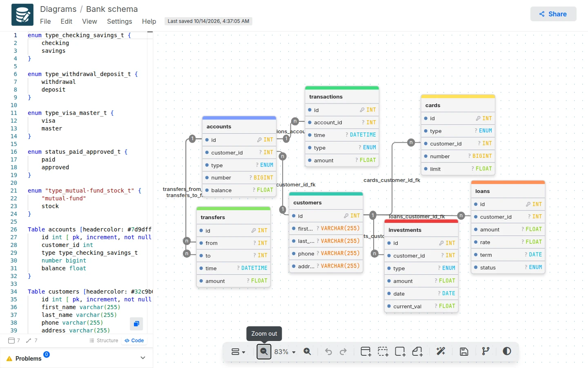588x368 pixels.
Task: Redo the last undone change
Action: pyautogui.click(x=343, y=352)
